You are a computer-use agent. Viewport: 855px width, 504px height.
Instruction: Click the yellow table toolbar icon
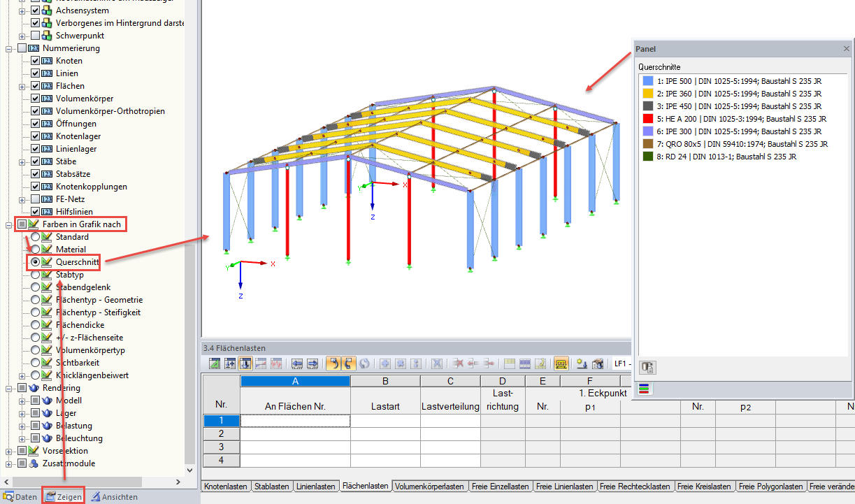510,363
